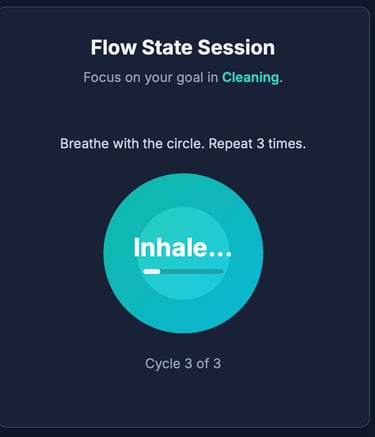
Task: Click the word "Flow" in the title
Action: [x=114, y=47]
